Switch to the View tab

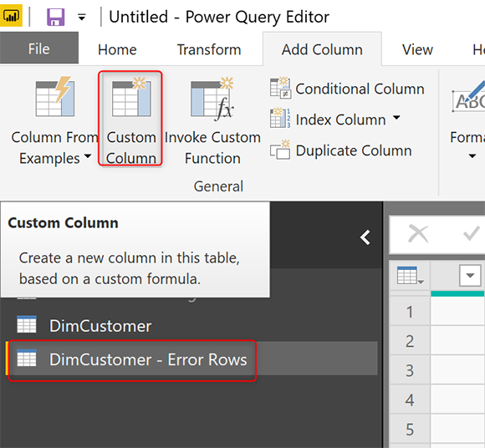(417, 49)
